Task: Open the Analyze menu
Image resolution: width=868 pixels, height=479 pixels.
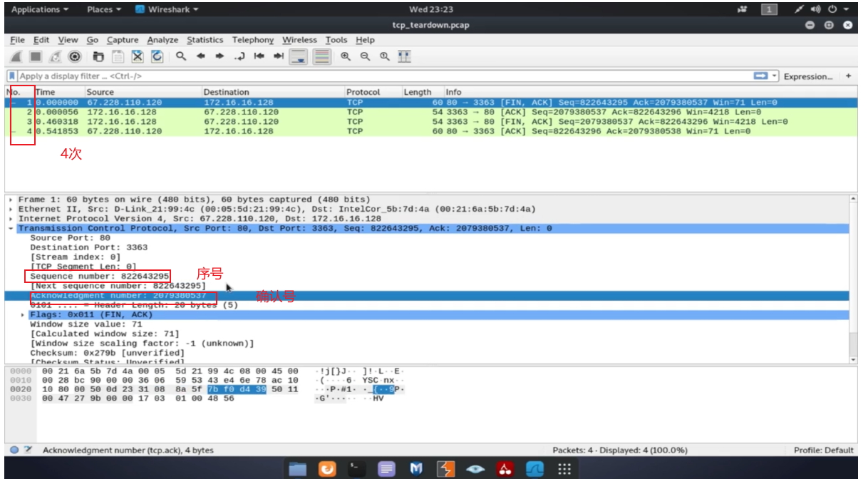Action: click(162, 40)
